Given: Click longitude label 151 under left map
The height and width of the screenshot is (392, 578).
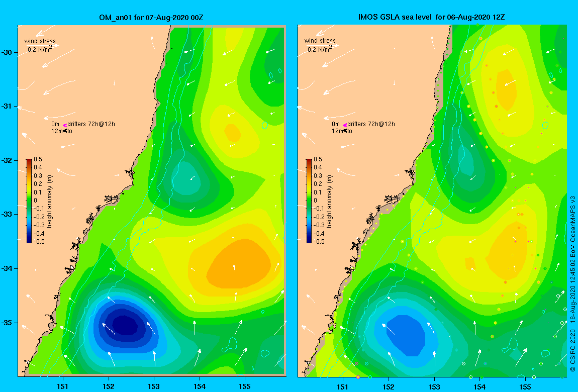Looking at the screenshot, I should click(63, 386).
